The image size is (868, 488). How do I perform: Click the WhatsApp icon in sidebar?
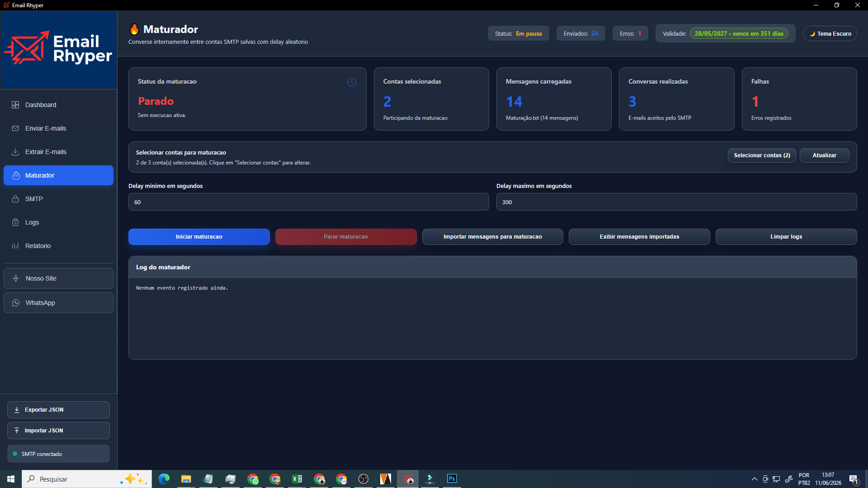(x=16, y=303)
